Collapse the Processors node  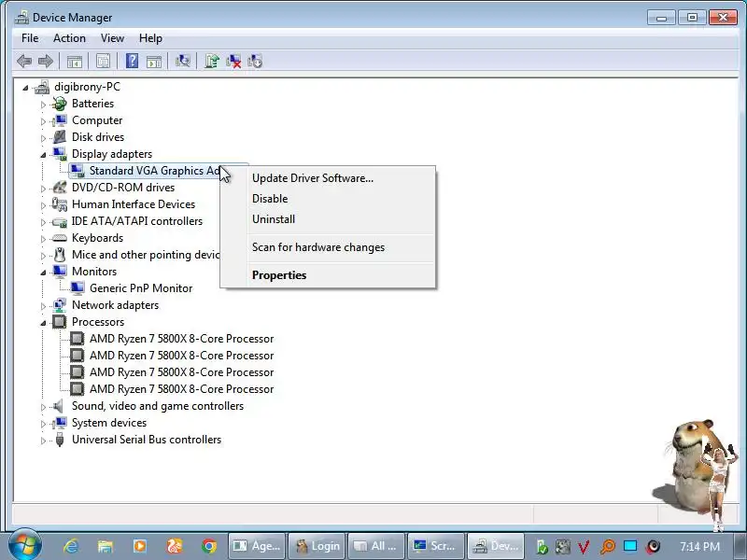(43, 322)
